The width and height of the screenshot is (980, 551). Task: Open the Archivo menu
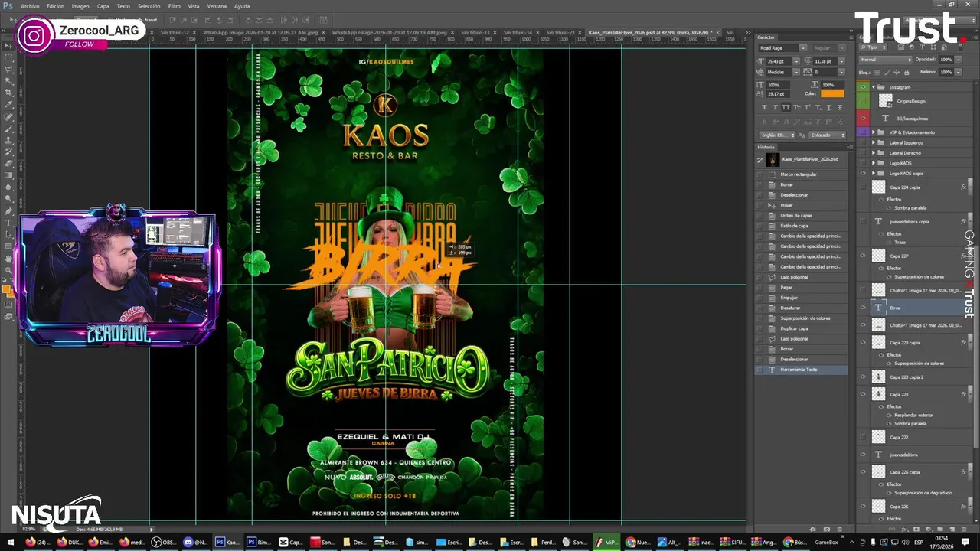[x=30, y=6]
